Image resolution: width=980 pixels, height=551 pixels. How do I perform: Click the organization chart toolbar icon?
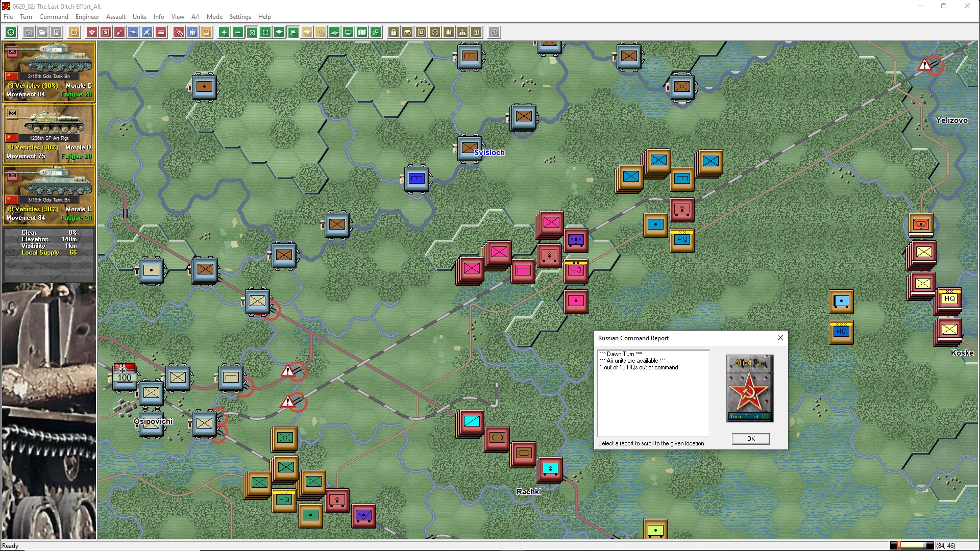462,33
